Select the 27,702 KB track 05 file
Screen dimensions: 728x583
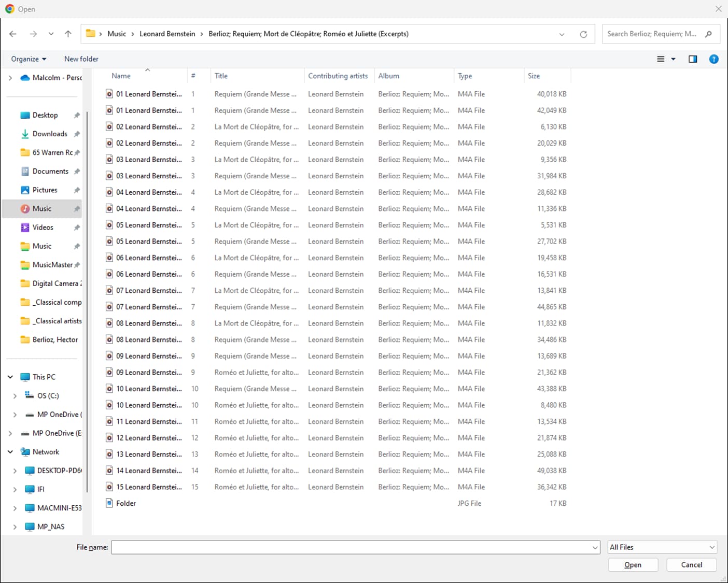(336, 241)
